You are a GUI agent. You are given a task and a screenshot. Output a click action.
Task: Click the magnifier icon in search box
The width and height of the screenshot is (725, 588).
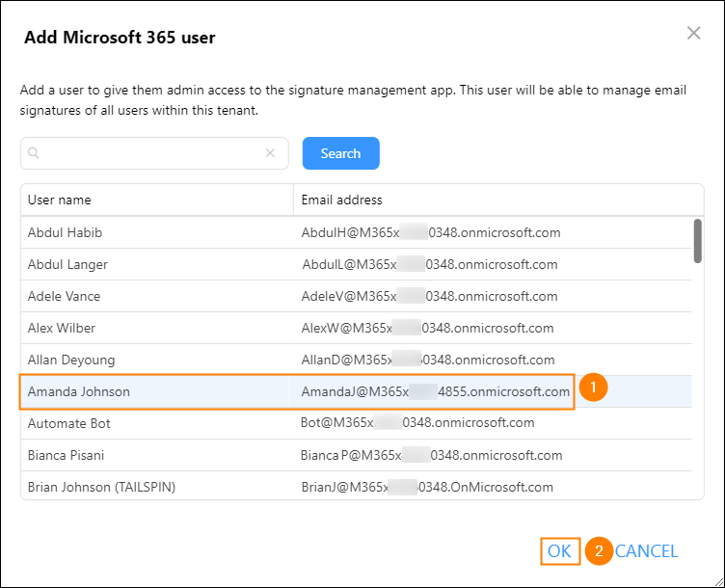point(34,153)
